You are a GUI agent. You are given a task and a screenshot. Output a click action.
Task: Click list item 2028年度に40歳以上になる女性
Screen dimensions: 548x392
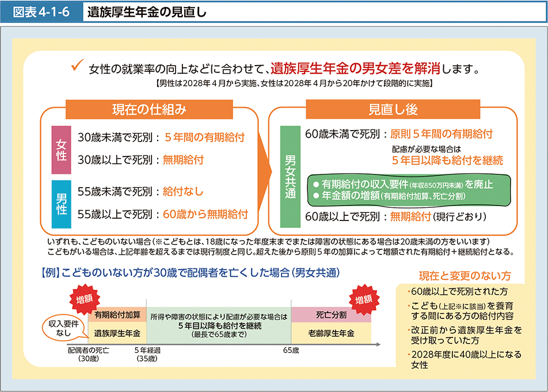(x=465, y=360)
